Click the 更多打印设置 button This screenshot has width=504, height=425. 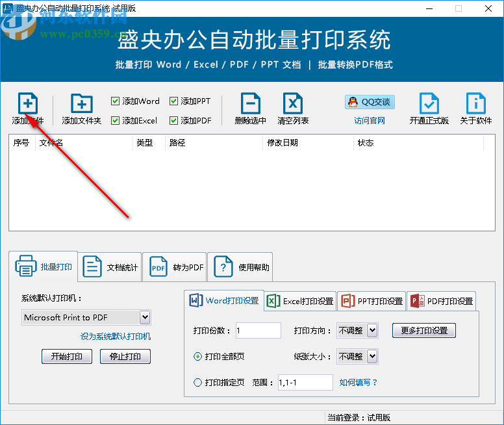424,330
